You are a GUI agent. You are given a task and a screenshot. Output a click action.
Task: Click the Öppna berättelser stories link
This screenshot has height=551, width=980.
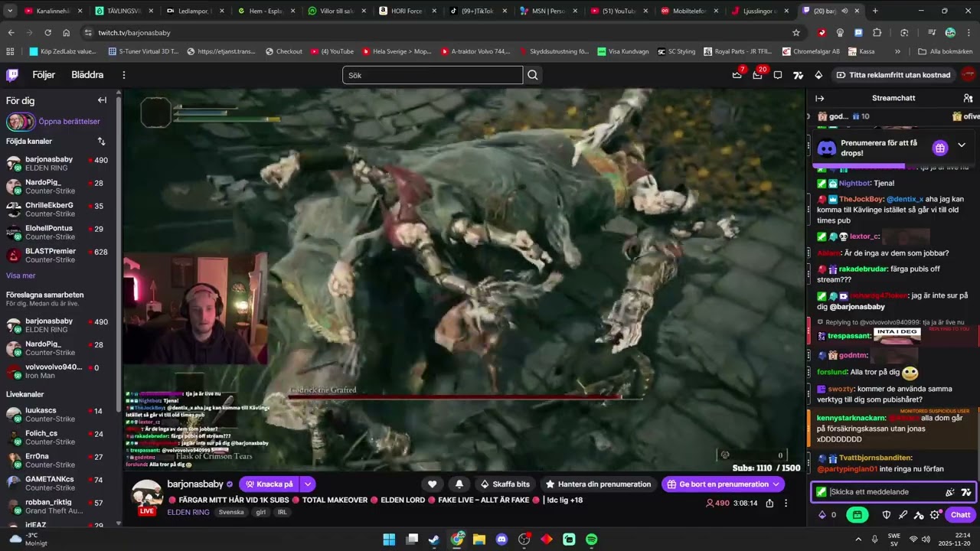[69, 122]
